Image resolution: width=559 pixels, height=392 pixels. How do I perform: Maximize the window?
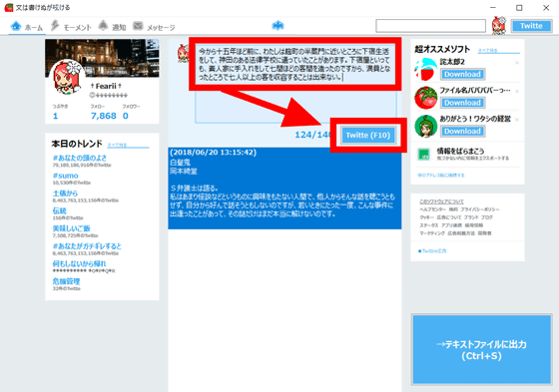pos(519,8)
